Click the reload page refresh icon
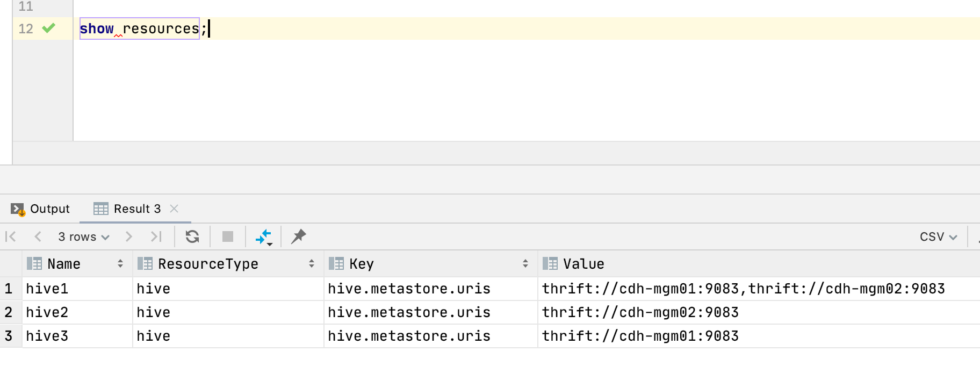Viewport: 980px width, 373px height. pos(192,236)
